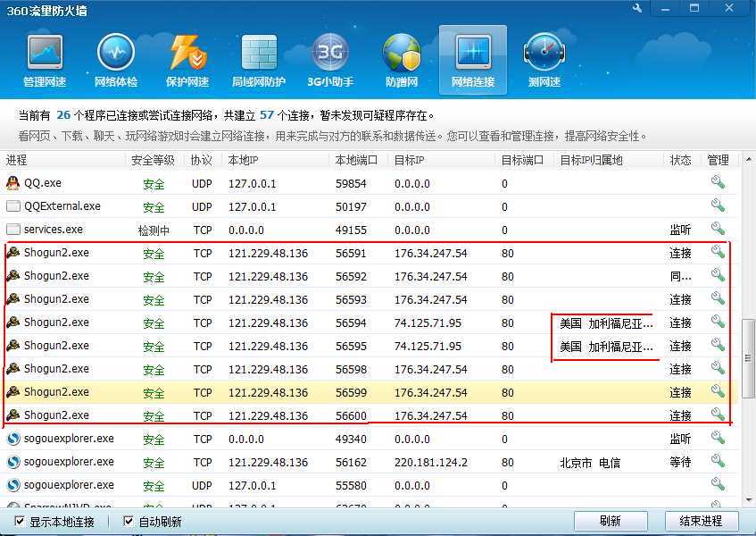Click 监听 status on services.exe row
756x536 pixels.
coord(680,230)
